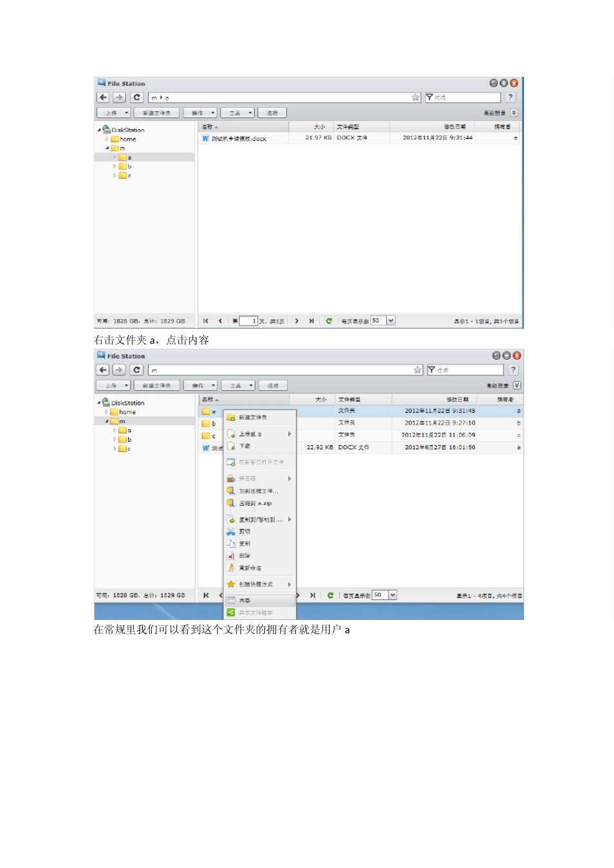
Task: Star-bookmark the 'm ▸ a' path
Action: click(x=416, y=98)
